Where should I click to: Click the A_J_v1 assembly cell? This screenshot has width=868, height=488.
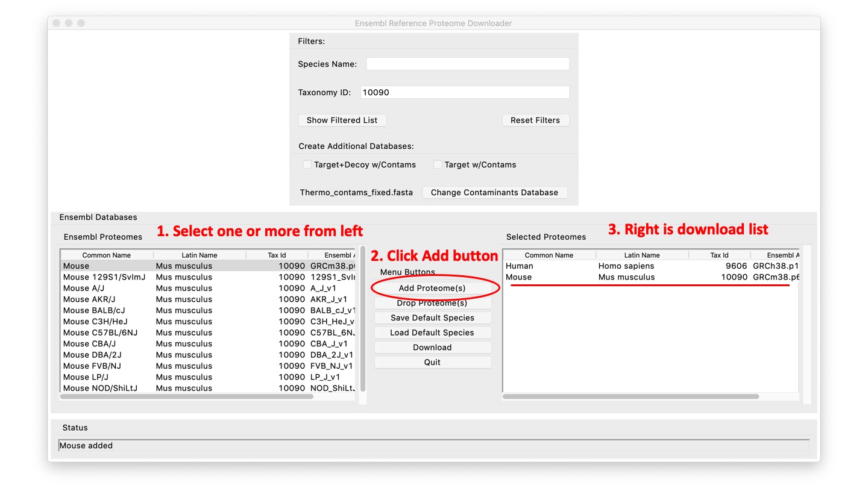click(324, 288)
